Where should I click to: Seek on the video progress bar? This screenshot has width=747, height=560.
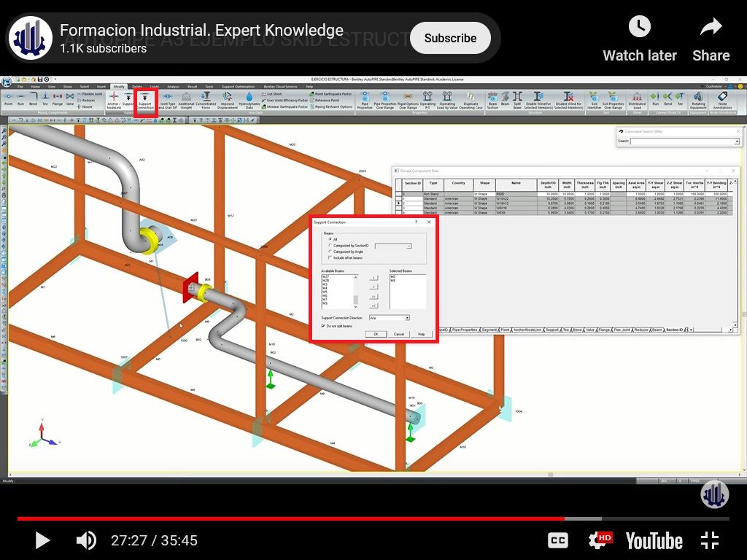[373, 518]
